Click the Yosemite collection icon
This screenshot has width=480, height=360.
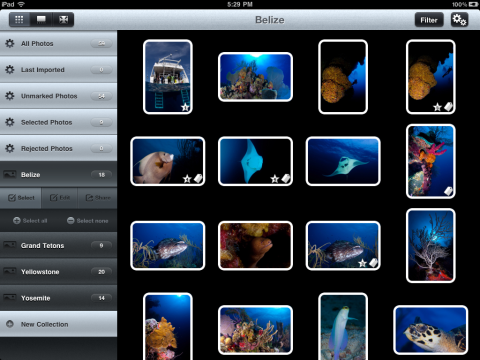point(10,298)
